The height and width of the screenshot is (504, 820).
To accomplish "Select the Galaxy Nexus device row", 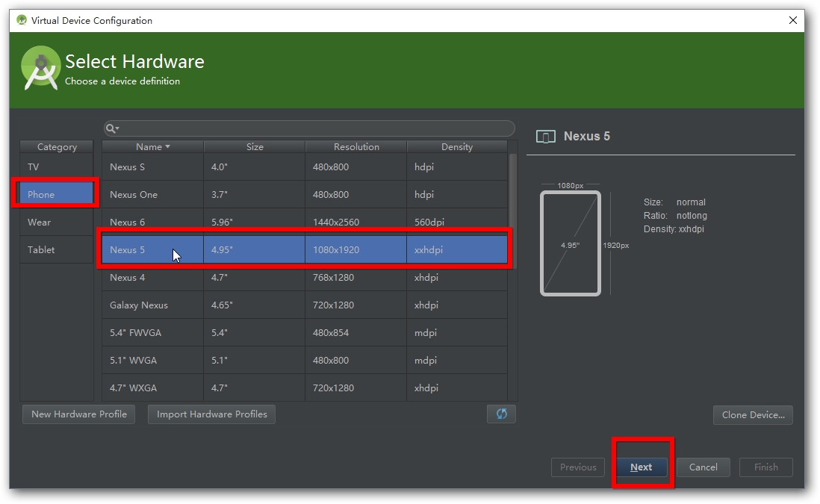I will pos(305,305).
